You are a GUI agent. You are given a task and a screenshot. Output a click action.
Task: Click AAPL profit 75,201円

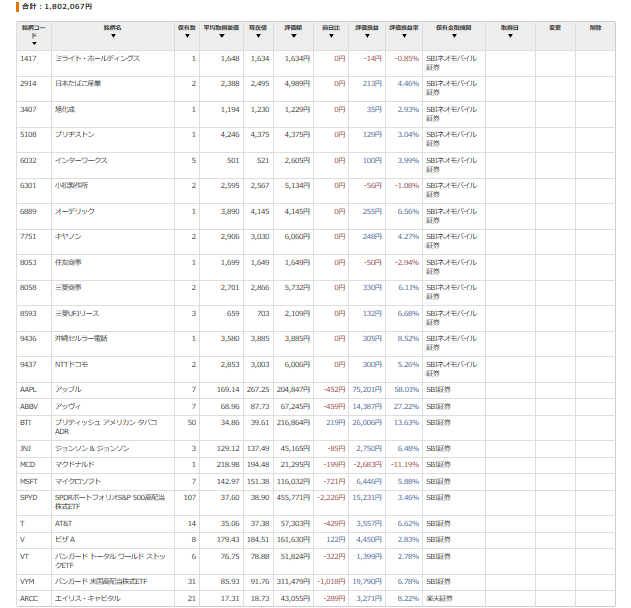[x=367, y=390]
